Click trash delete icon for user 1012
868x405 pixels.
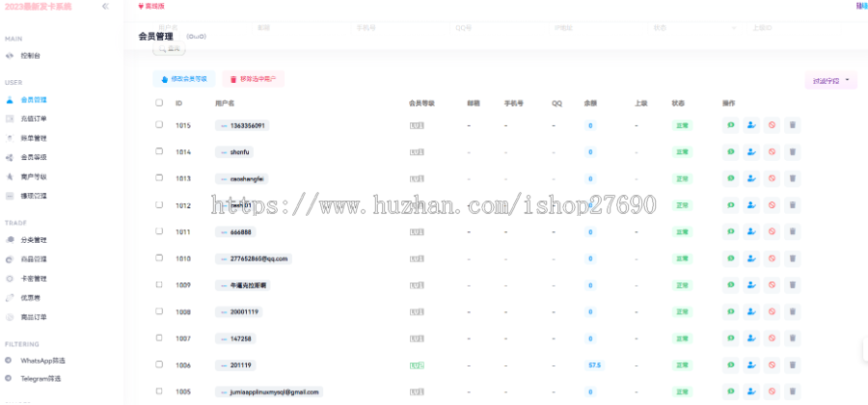coord(792,205)
